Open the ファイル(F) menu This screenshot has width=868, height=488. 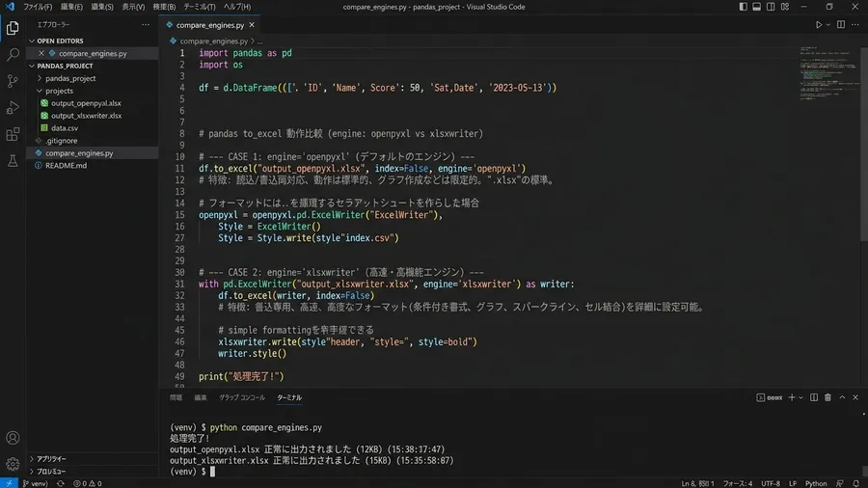click(37, 7)
